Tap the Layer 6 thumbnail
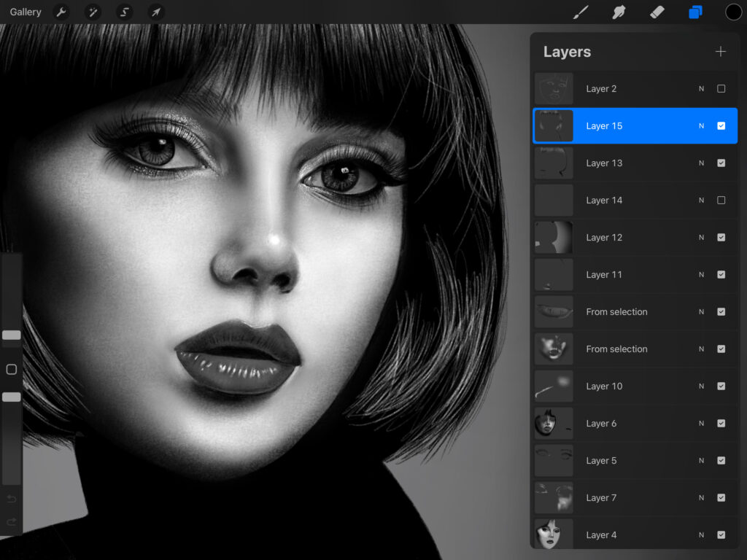This screenshot has height=560, width=747. click(x=554, y=424)
